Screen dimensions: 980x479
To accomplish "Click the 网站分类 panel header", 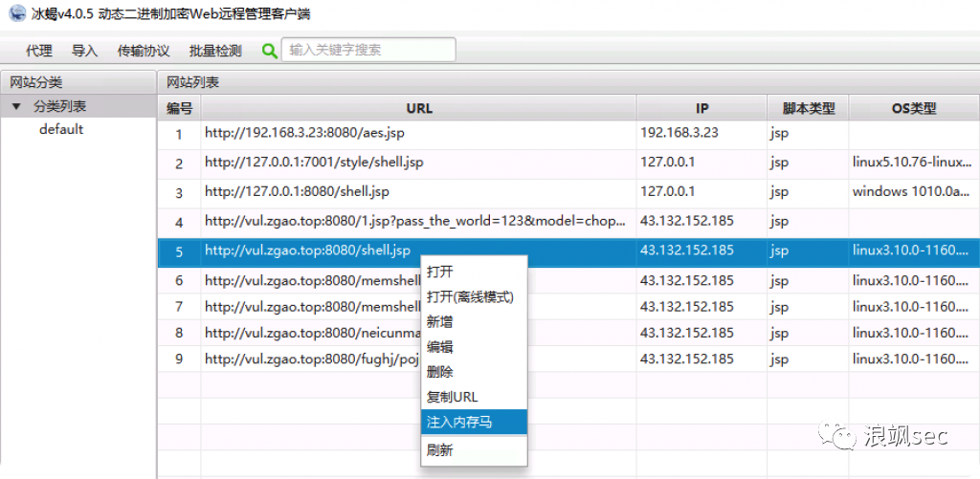I will pos(78,82).
